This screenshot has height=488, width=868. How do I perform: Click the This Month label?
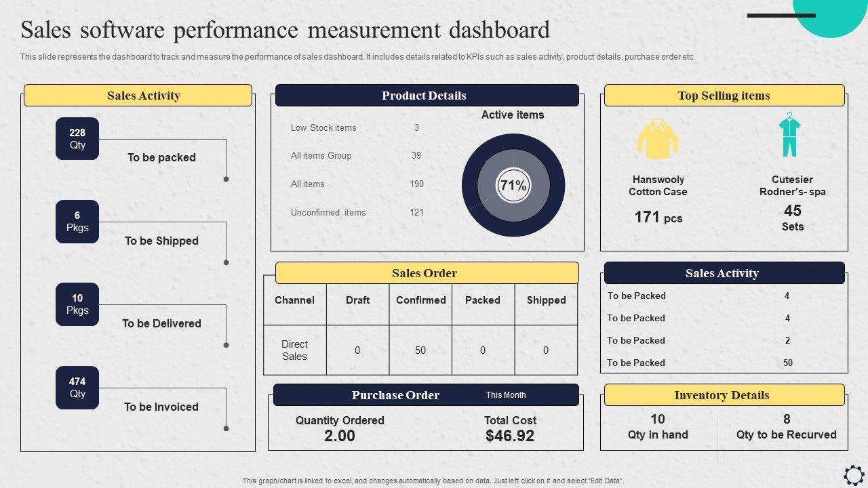coord(506,395)
